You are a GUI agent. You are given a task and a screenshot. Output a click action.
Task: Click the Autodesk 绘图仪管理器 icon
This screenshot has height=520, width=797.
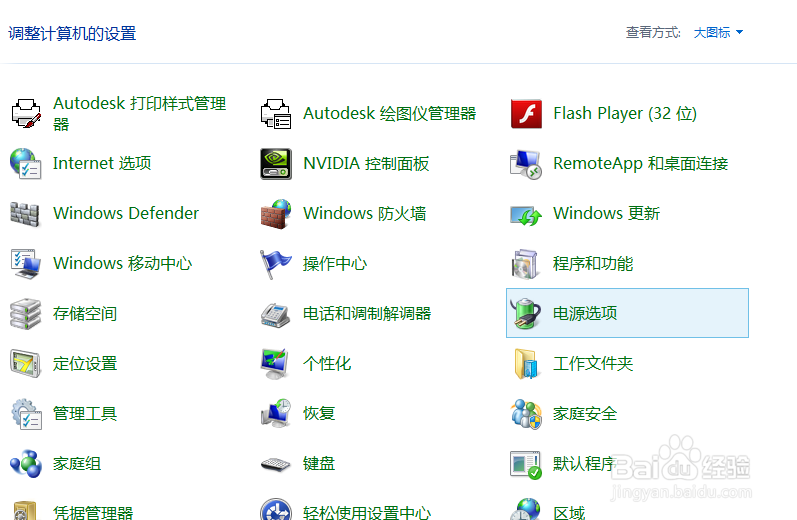(x=276, y=113)
